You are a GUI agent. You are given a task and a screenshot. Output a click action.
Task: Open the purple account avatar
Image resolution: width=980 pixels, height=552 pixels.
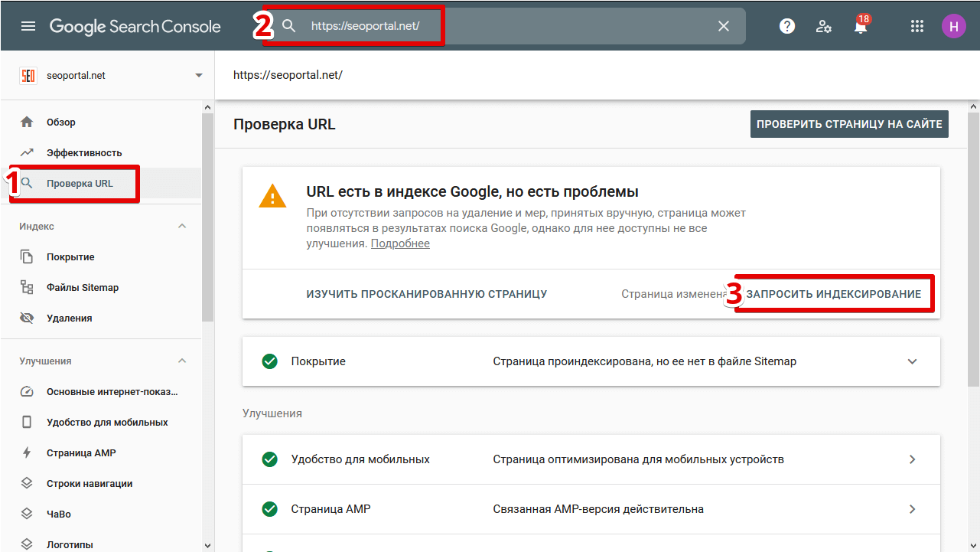coord(953,26)
